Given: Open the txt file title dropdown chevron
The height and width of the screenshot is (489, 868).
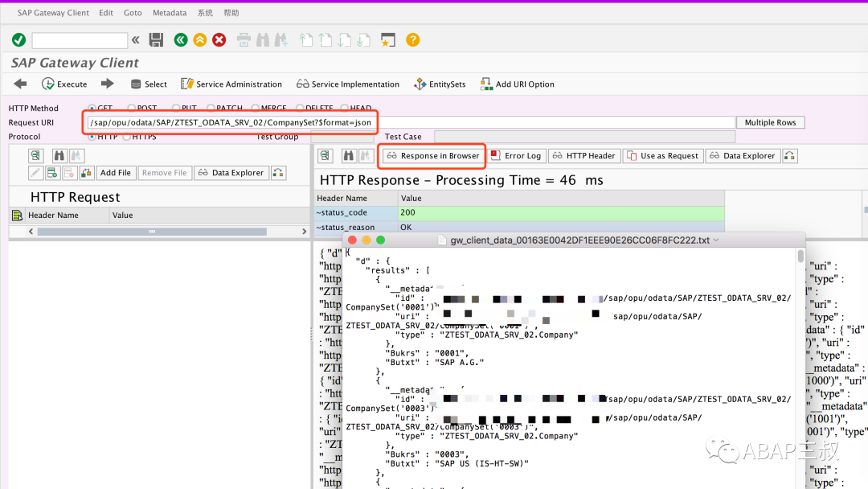Looking at the screenshot, I should click(716, 240).
